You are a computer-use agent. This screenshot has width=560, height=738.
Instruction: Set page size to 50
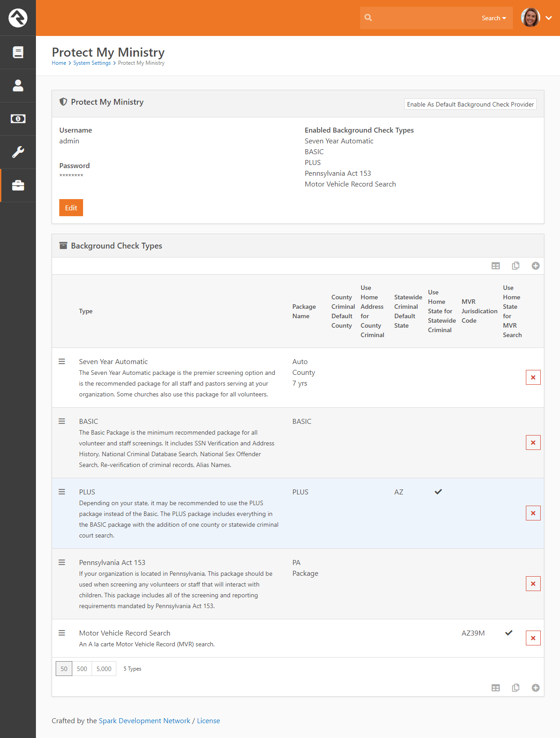[64, 669]
